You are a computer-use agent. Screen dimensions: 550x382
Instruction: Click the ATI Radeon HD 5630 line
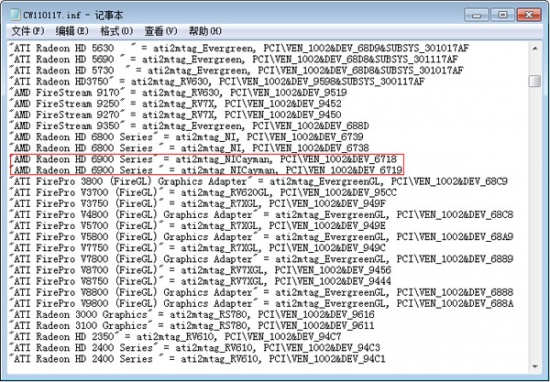(239, 48)
